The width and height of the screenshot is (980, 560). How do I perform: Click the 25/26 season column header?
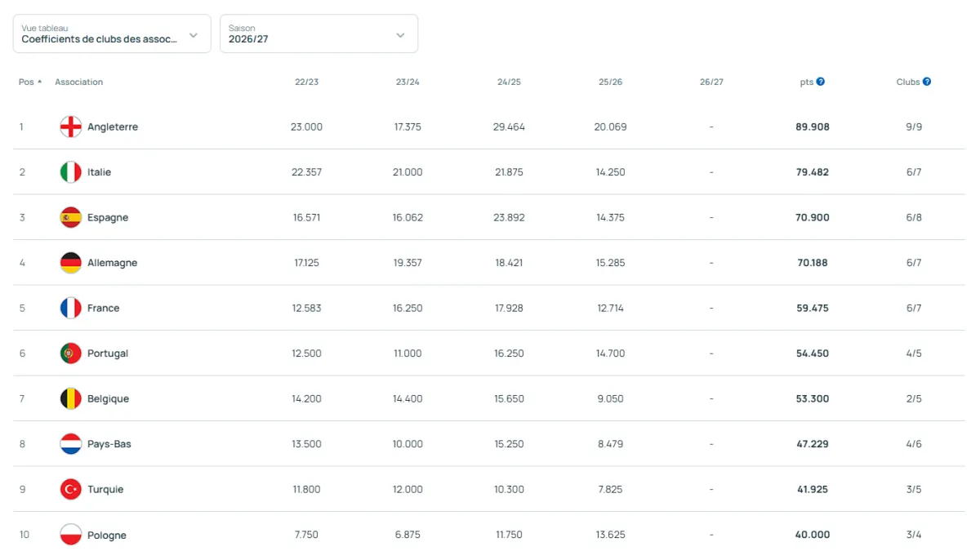(610, 82)
